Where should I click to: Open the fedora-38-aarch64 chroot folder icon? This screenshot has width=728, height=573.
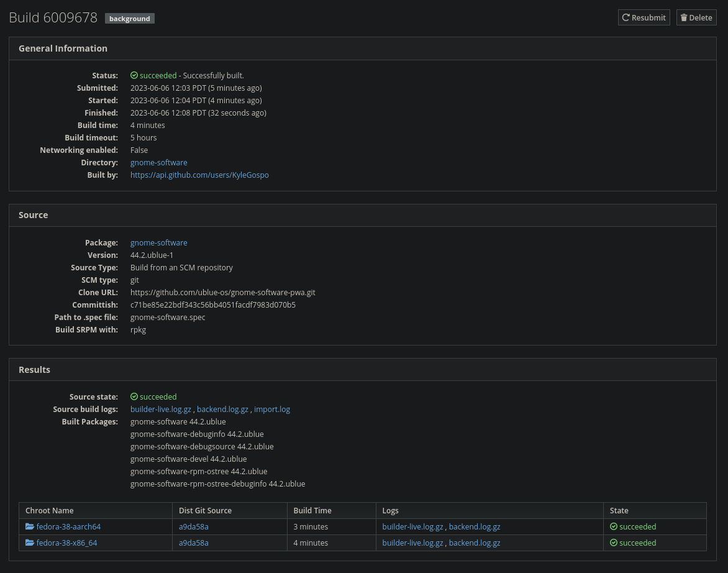coord(30,526)
